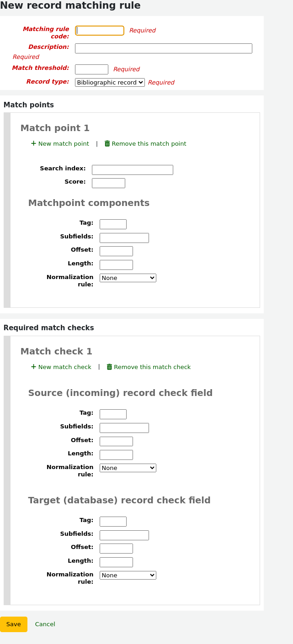Click the Length field under Matchpoint components

(x=116, y=264)
